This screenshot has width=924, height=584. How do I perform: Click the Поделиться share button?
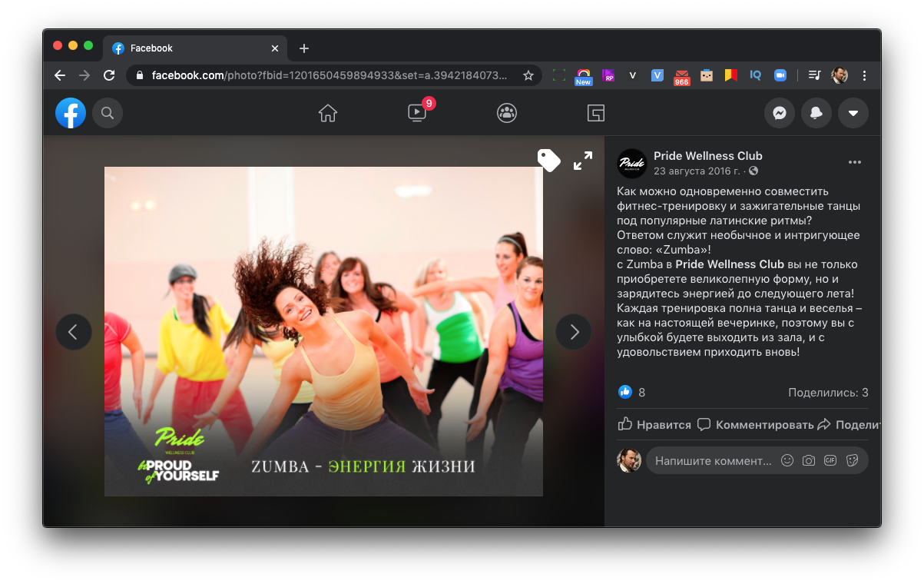pyautogui.click(x=849, y=424)
